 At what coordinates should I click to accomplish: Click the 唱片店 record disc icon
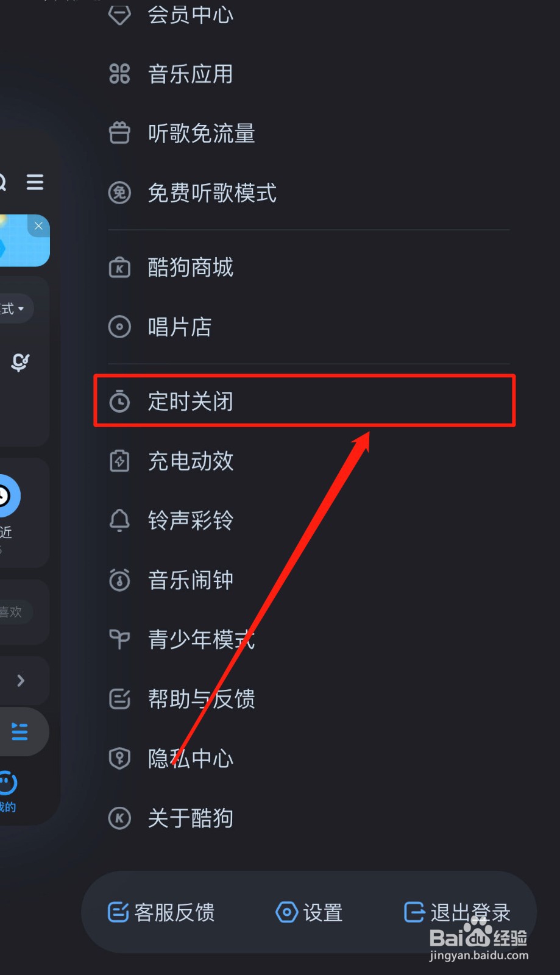point(119,327)
